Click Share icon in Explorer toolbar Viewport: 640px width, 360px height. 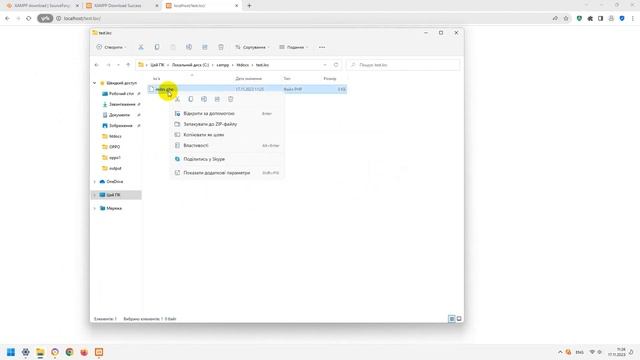click(205, 47)
